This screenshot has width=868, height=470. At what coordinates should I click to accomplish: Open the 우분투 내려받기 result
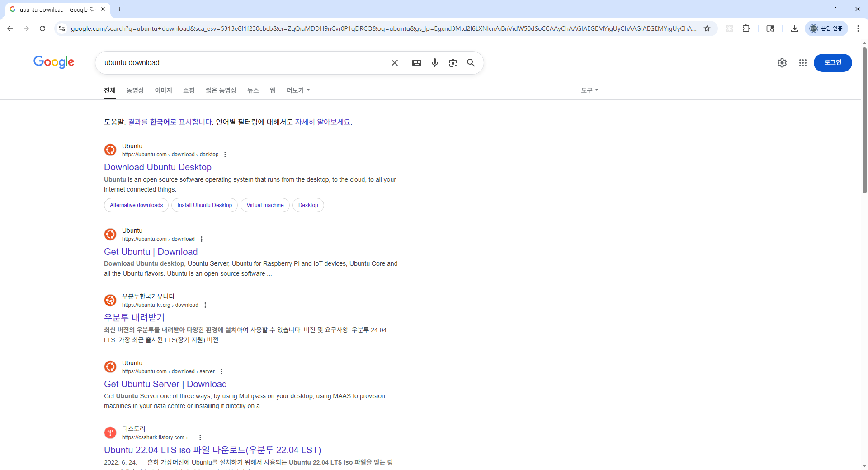pos(134,318)
